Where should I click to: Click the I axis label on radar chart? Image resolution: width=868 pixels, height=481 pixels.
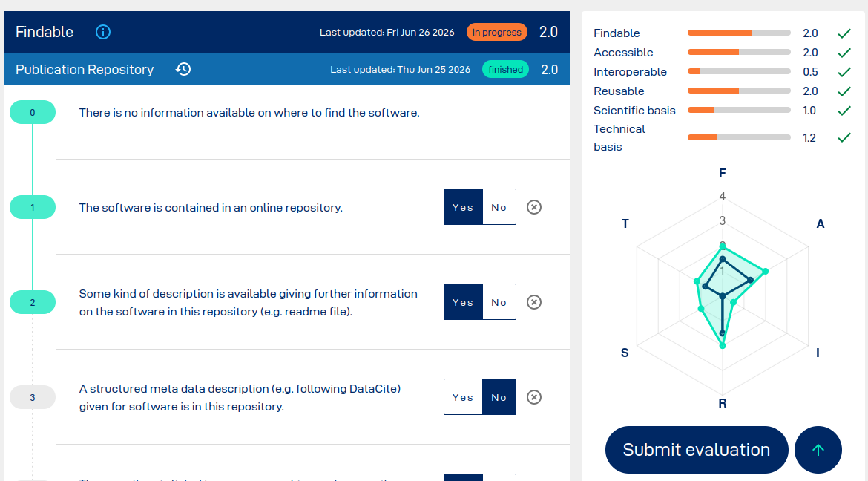pyautogui.click(x=818, y=353)
